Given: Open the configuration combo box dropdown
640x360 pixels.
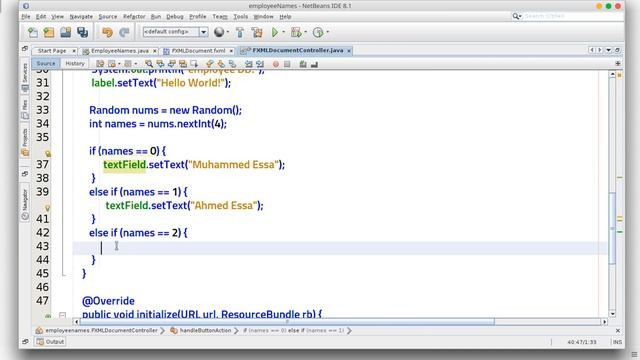Looking at the screenshot, I should pyautogui.click(x=203, y=32).
